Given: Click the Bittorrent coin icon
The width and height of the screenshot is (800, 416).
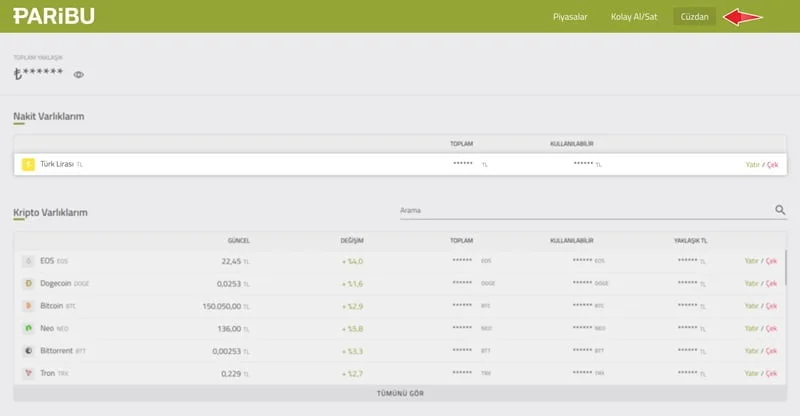Looking at the screenshot, I should coord(28,351).
